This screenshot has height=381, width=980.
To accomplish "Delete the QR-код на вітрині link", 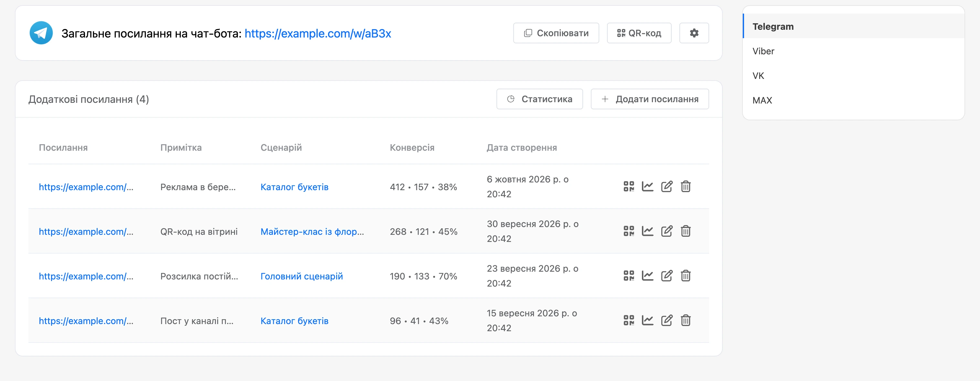I will (686, 231).
